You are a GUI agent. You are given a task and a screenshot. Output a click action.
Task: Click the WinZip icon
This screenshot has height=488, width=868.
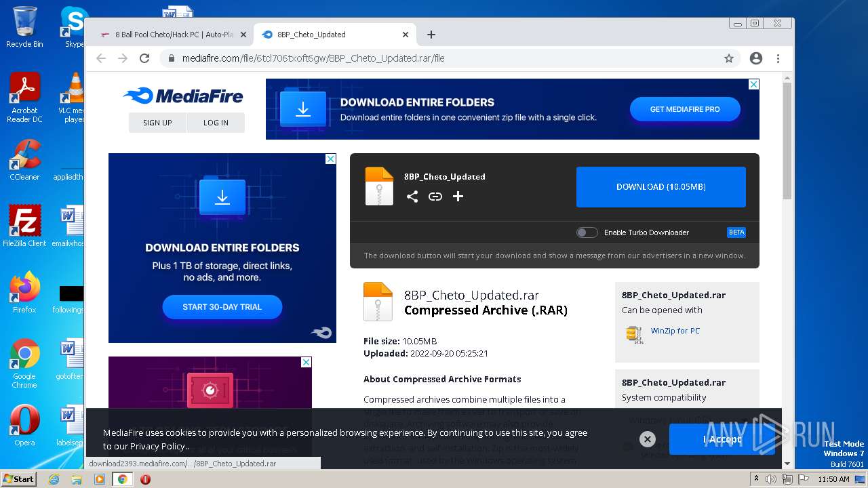point(635,333)
